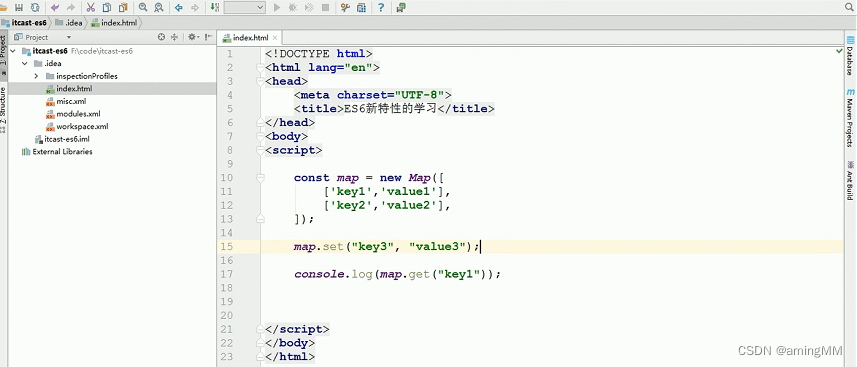Fold the script tag at line 8
The image size is (857, 367).
pos(260,150)
